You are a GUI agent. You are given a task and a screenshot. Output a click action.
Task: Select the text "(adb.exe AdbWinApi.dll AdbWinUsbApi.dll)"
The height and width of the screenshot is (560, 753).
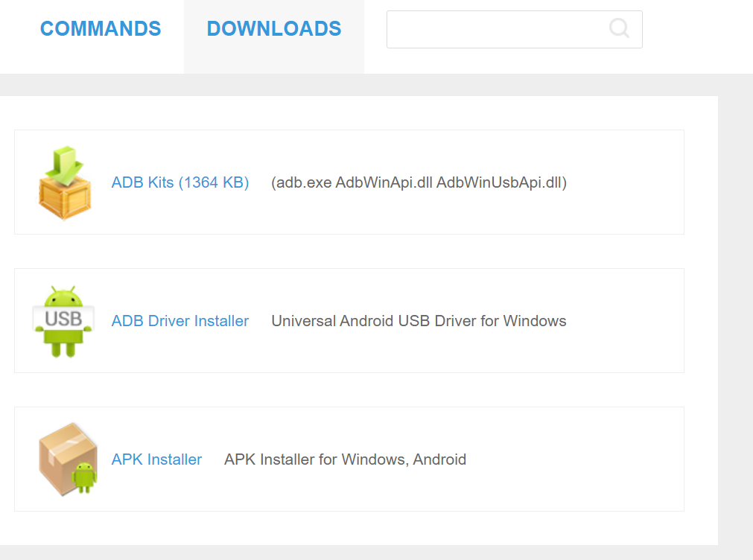[419, 182]
